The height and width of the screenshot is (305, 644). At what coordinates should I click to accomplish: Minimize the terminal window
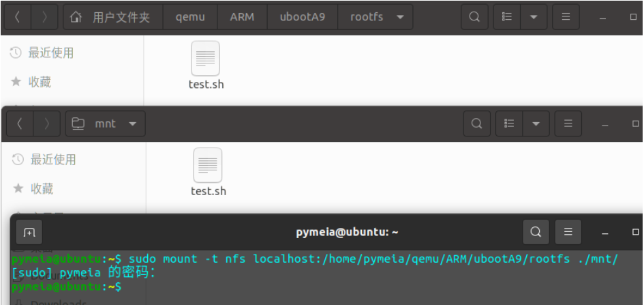pos(604,233)
